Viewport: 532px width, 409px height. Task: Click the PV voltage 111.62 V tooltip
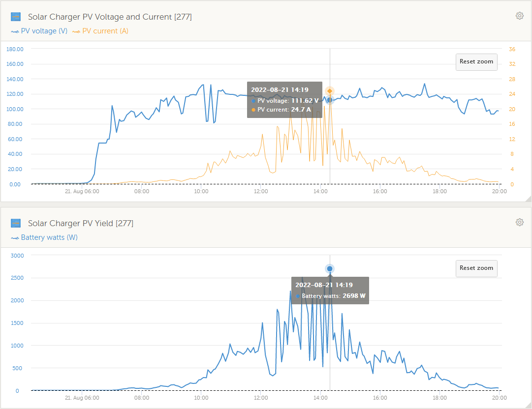pyautogui.click(x=284, y=100)
